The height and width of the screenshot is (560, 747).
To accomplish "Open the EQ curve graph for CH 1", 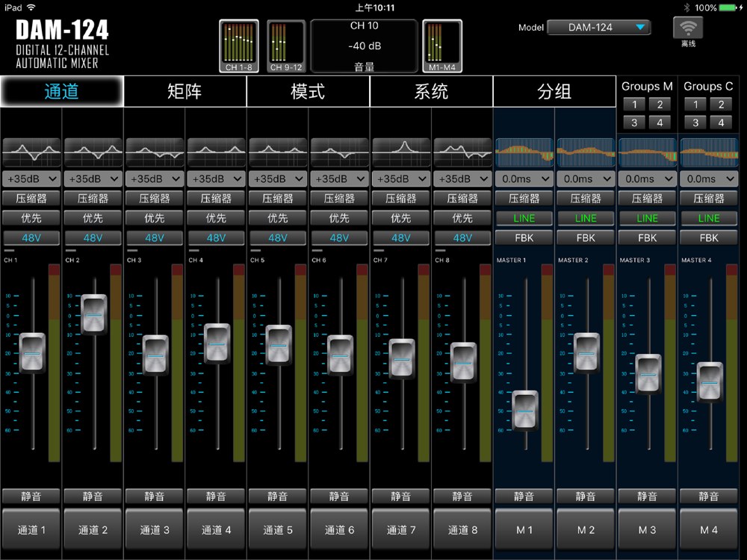I will tap(31, 152).
